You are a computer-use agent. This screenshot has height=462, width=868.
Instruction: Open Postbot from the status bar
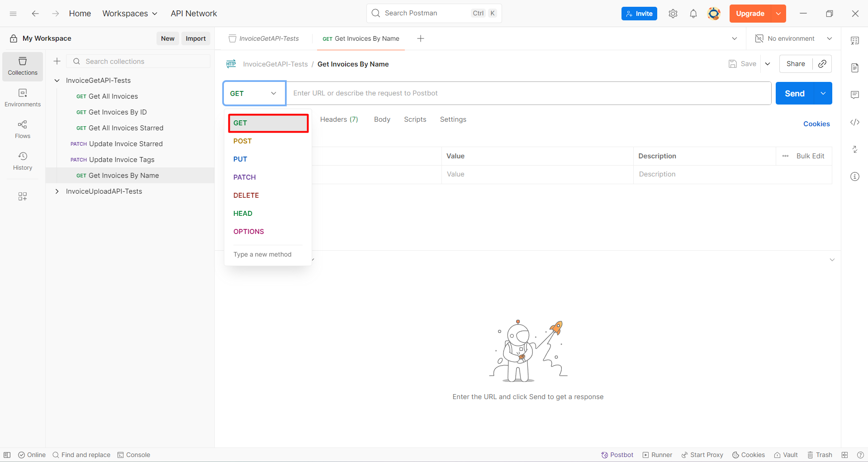pyautogui.click(x=617, y=455)
